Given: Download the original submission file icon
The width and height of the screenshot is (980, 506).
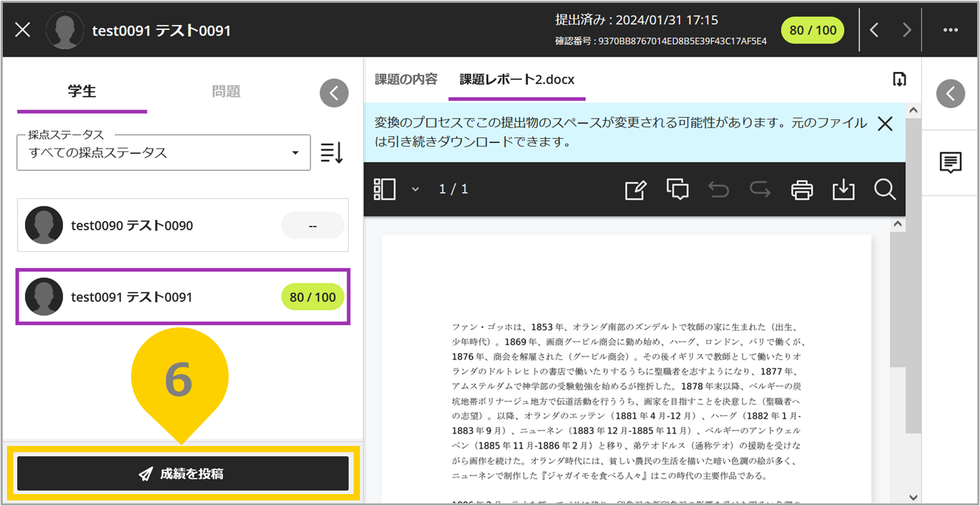Looking at the screenshot, I should point(900,79).
